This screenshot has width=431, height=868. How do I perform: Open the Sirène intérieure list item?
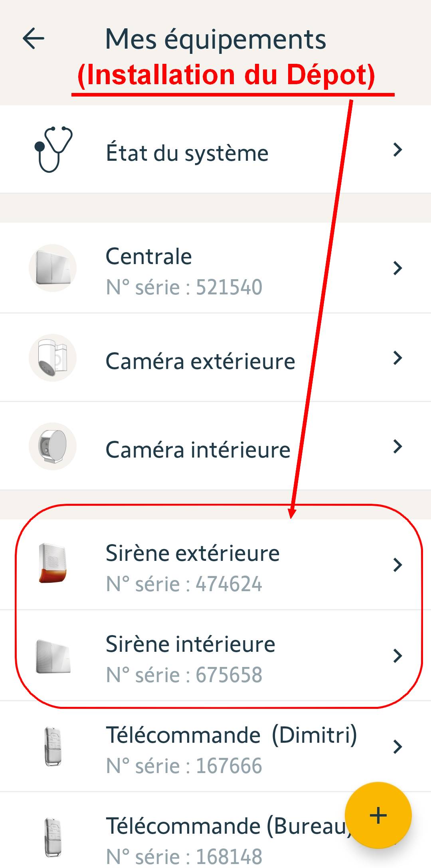click(x=190, y=645)
